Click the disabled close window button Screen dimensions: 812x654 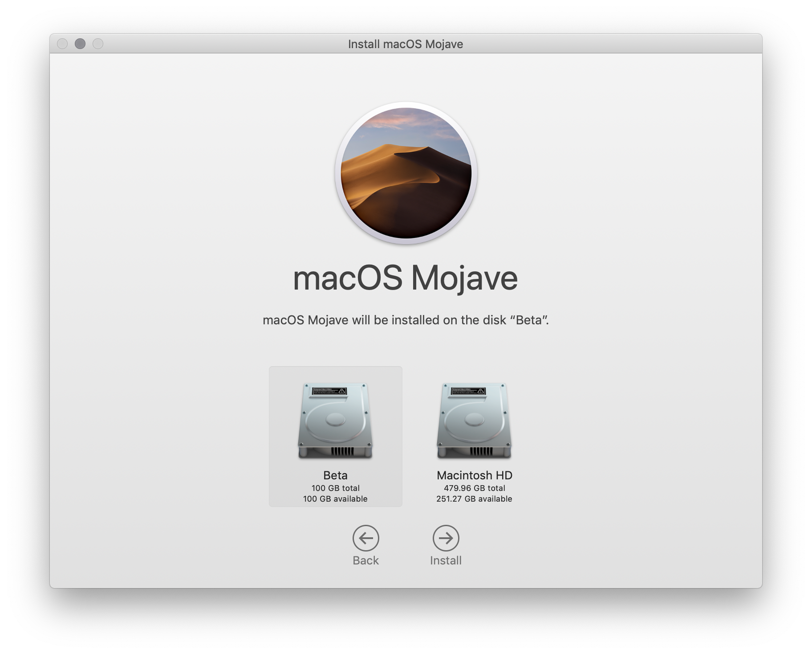(x=62, y=44)
